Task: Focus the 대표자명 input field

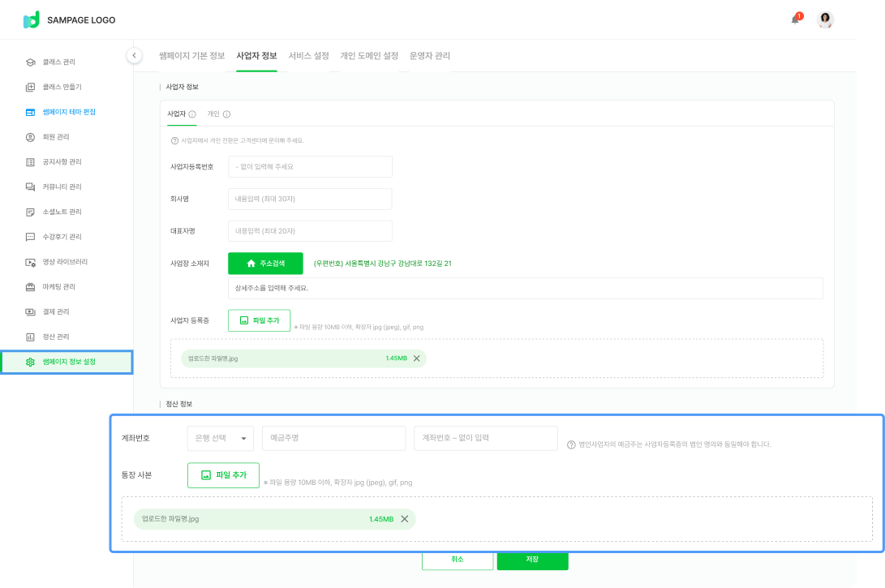Action: point(310,231)
